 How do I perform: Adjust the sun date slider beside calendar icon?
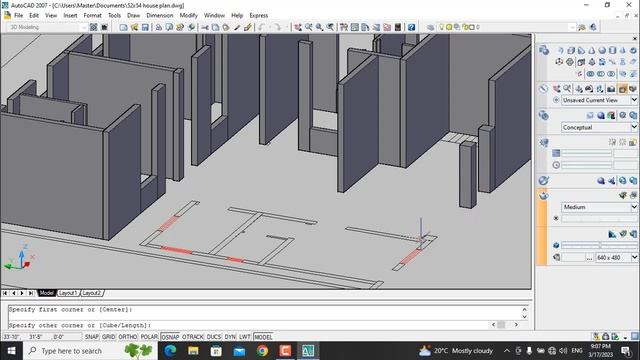pyautogui.click(x=587, y=153)
